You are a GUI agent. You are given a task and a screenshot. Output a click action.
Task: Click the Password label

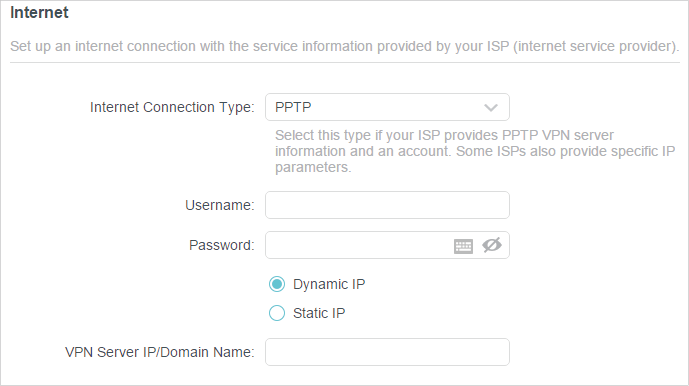tap(221, 245)
